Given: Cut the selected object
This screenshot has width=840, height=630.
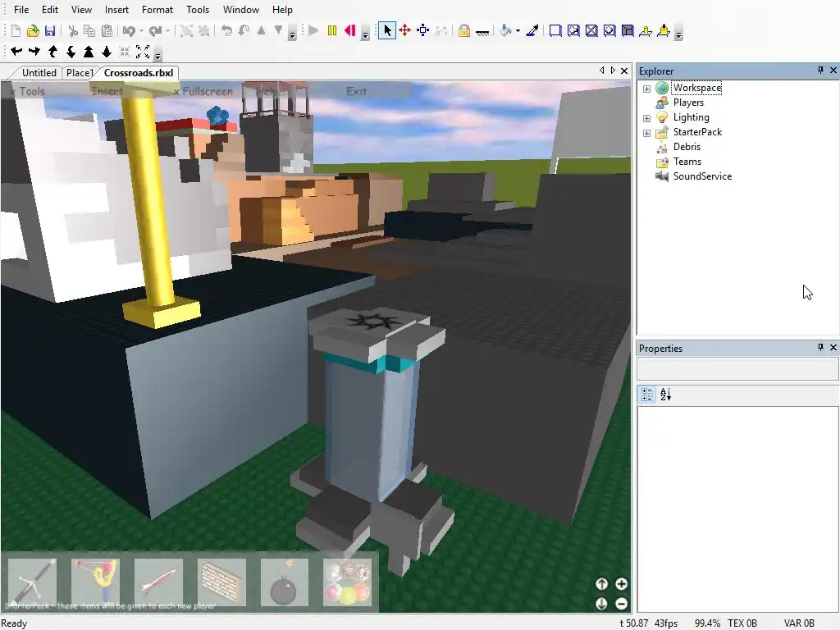Looking at the screenshot, I should tap(73, 31).
